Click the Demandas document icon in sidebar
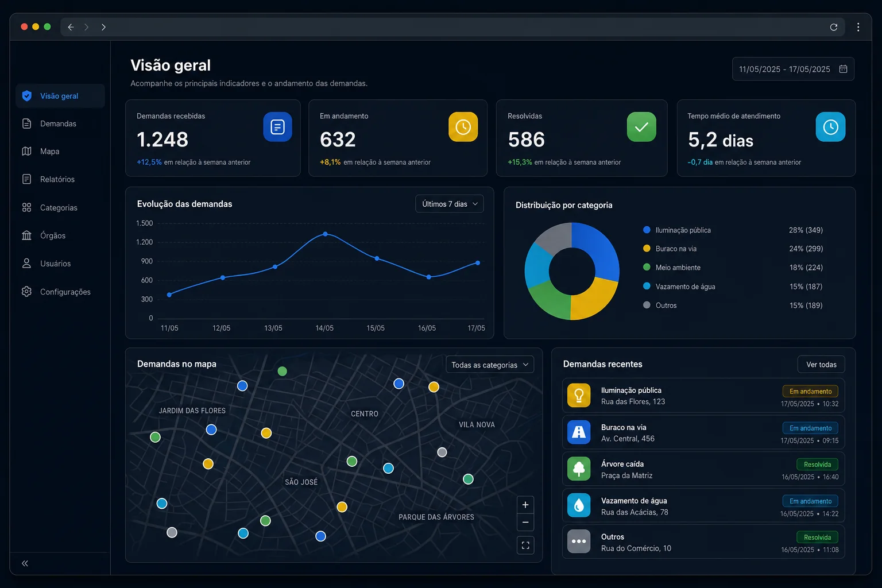Image resolution: width=882 pixels, height=588 pixels. [x=26, y=123]
